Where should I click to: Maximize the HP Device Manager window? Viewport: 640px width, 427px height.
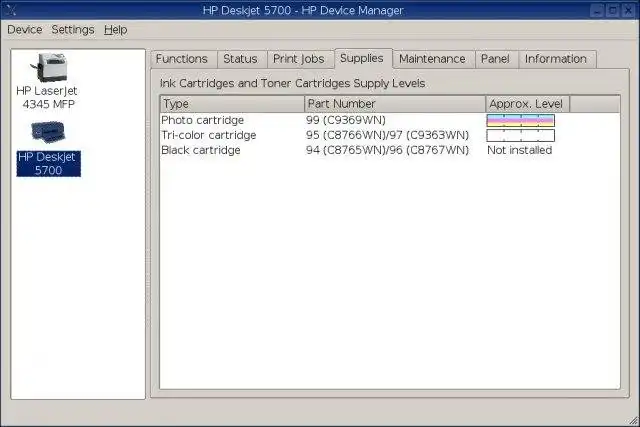[612, 10]
